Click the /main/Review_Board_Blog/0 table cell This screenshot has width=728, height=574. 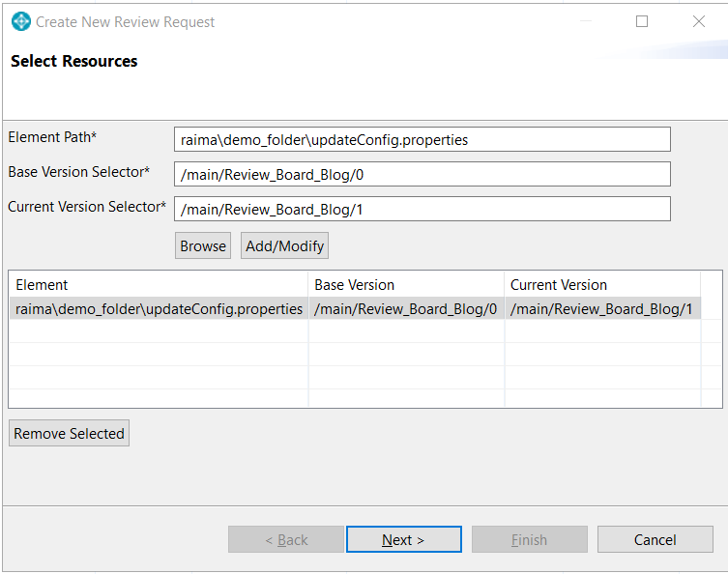tap(405, 309)
